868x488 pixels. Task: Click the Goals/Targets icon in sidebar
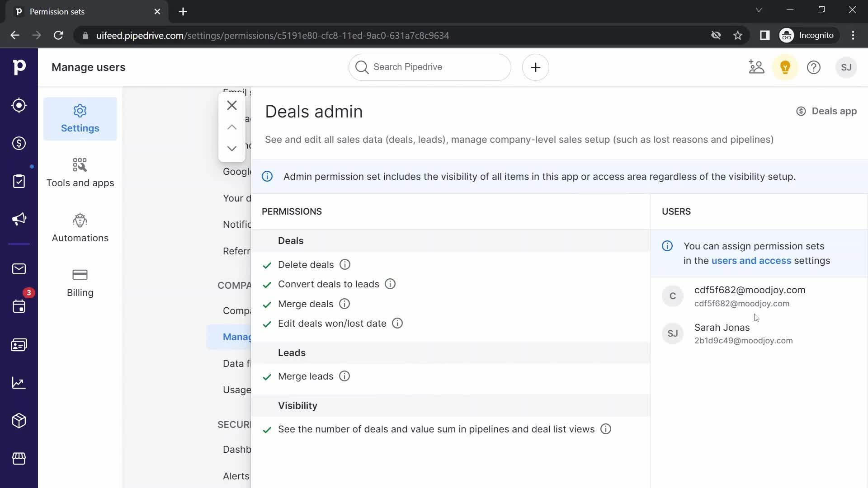point(19,105)
